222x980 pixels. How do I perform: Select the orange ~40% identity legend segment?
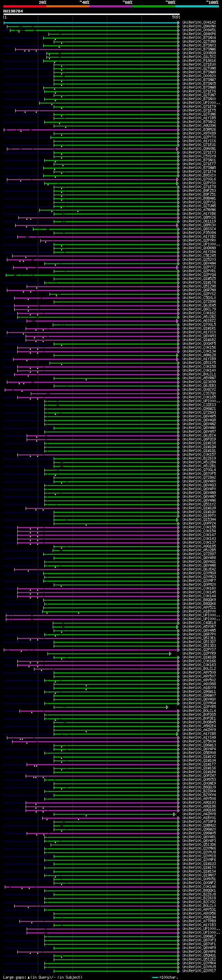point(68,7)
